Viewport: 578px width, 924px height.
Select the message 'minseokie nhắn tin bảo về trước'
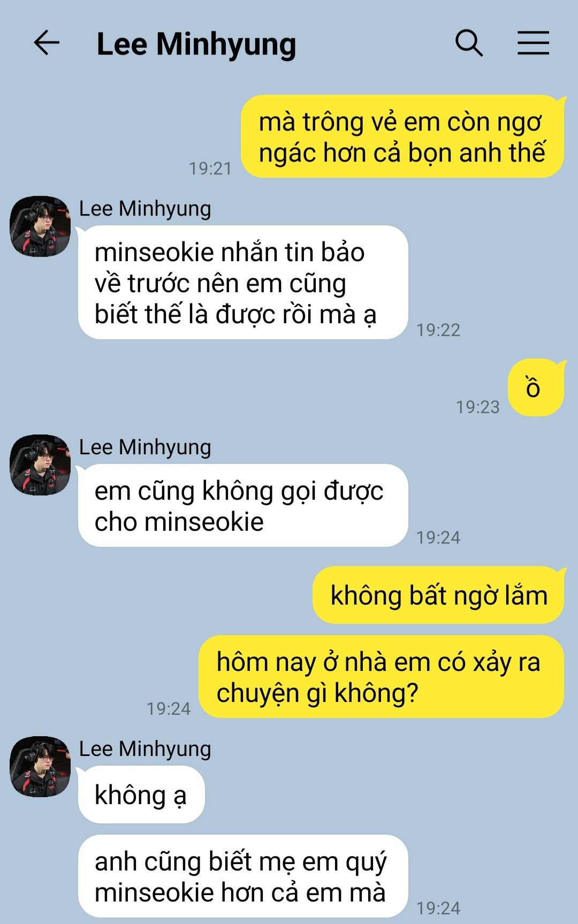tap(243, 282)
